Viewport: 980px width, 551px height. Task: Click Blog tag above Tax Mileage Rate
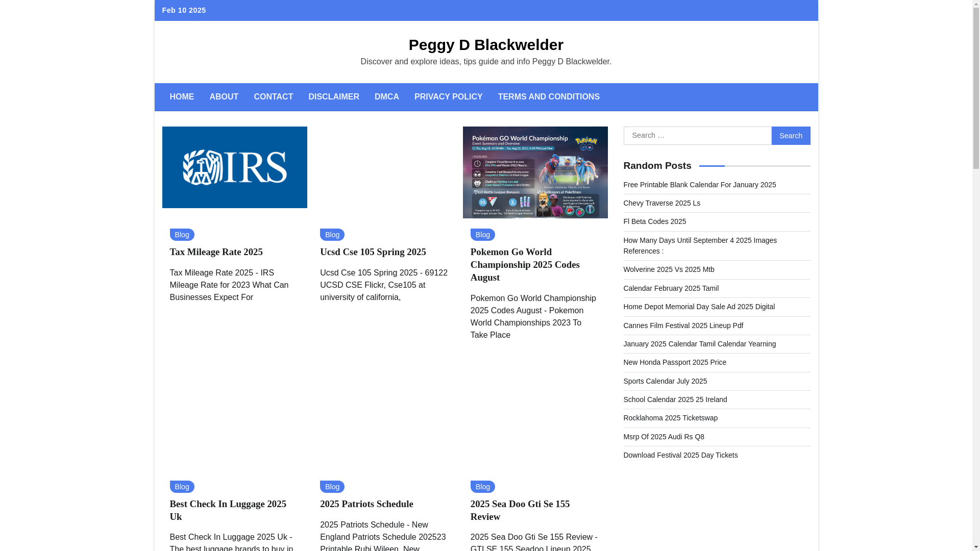point(182,235)
